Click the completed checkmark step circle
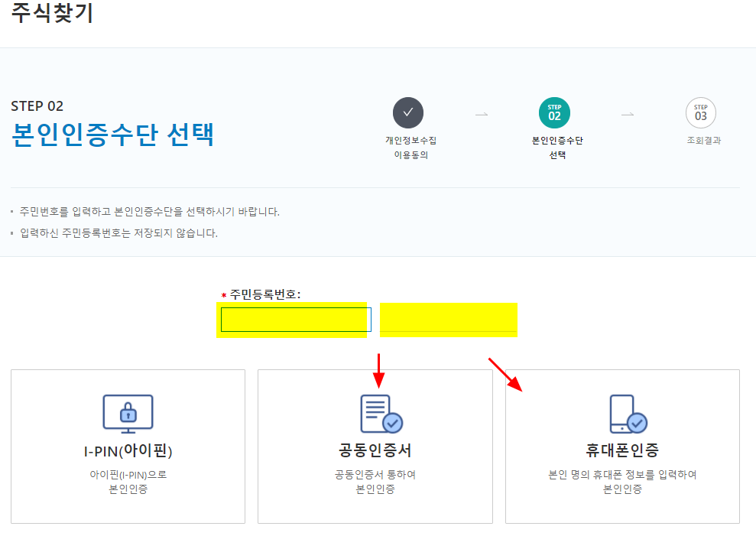Screen dimensions: 756x536 (x=408, y=113)
